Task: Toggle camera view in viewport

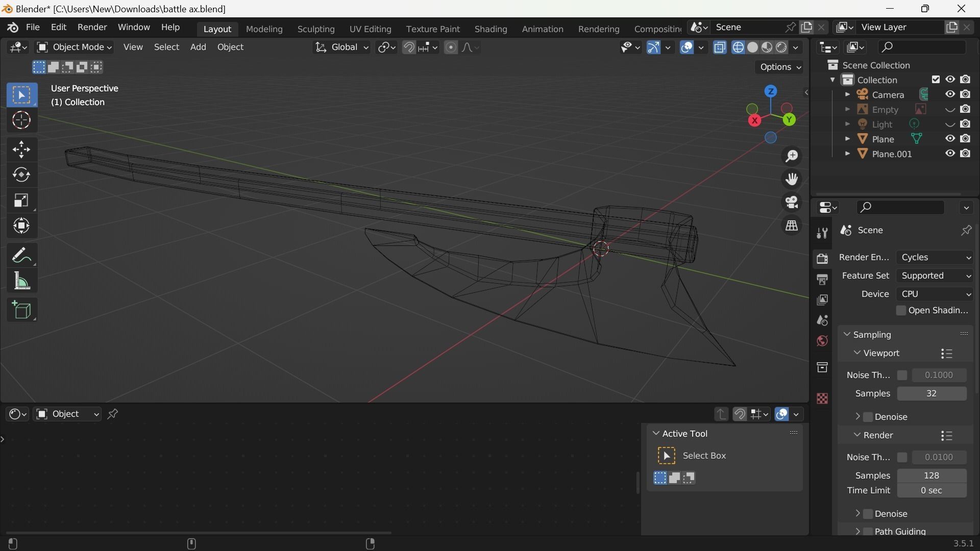Action: click(x=792, y=203)
